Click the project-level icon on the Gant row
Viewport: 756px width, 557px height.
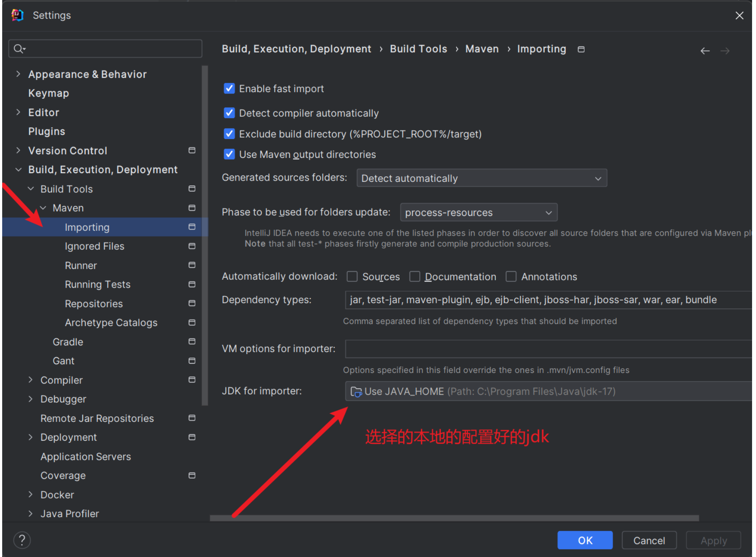(x=192, y=361)
